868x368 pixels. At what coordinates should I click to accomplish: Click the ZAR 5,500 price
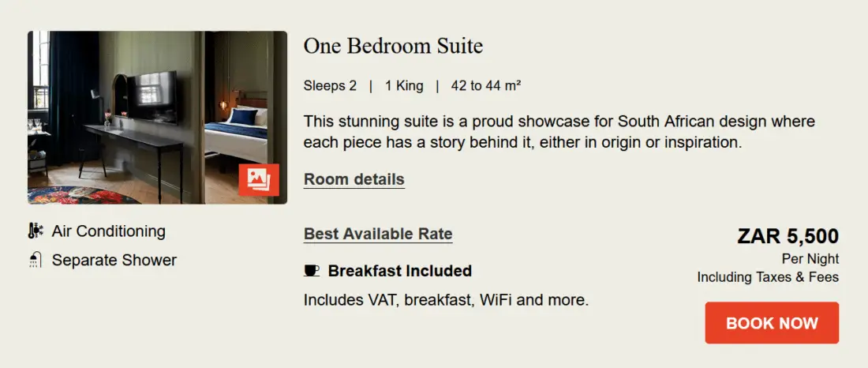click(x=788, y=235)
